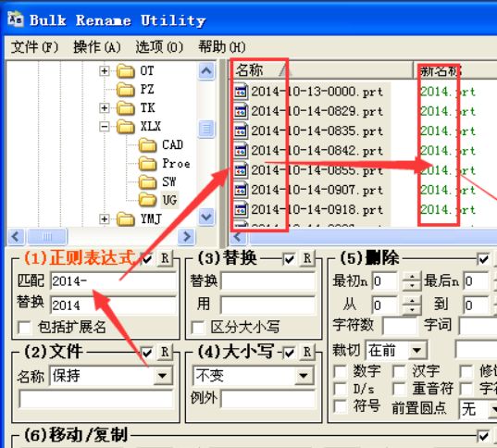Click folder tree scroll up arrow
The height and width of the screenshot is (448, 497).
[206, 71]
